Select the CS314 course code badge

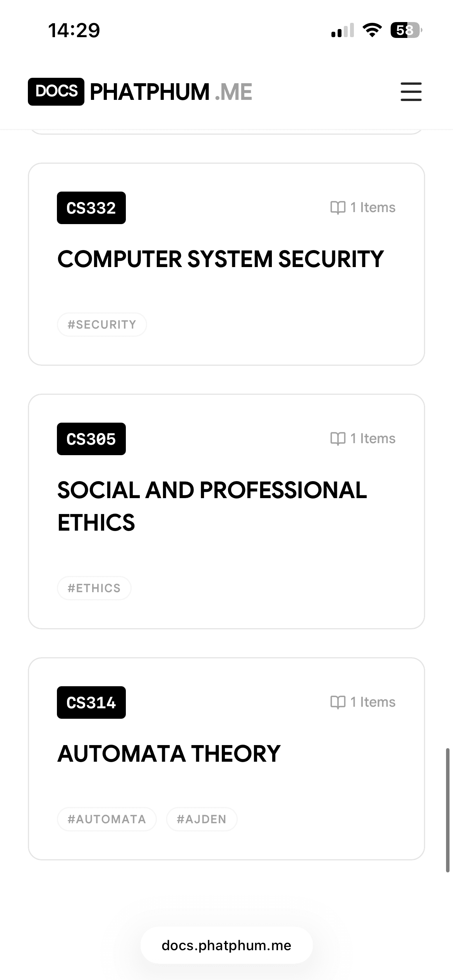tap(91, 702)
